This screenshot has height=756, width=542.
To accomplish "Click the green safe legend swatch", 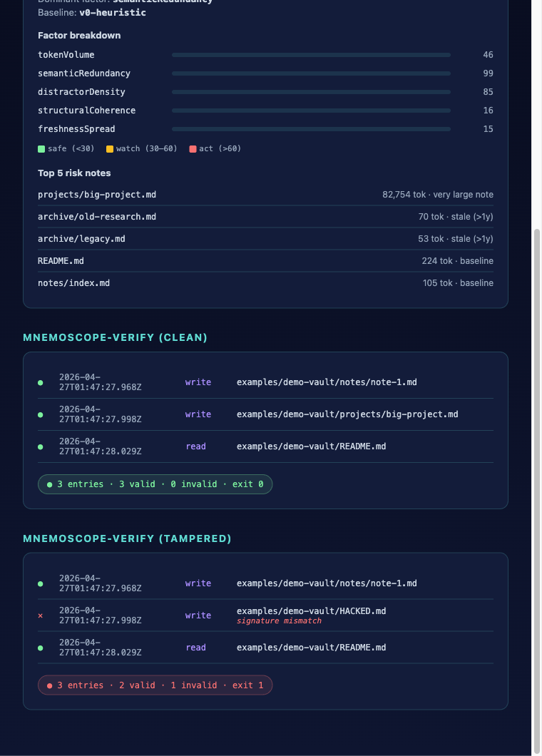I will (41, 149).
